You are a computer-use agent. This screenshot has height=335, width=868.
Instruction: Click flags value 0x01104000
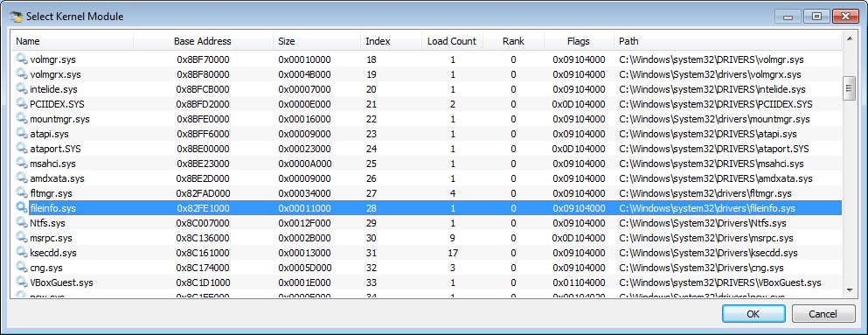coord(579,283)
